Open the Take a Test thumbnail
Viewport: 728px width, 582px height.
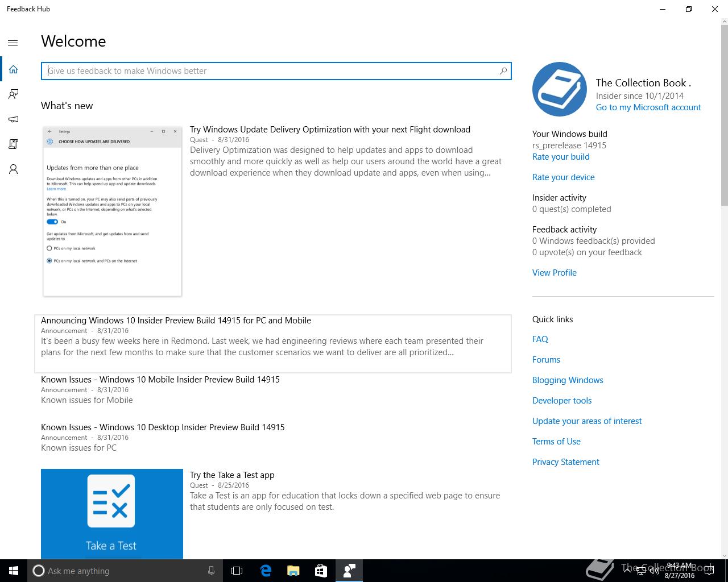[x=112, y=513]
